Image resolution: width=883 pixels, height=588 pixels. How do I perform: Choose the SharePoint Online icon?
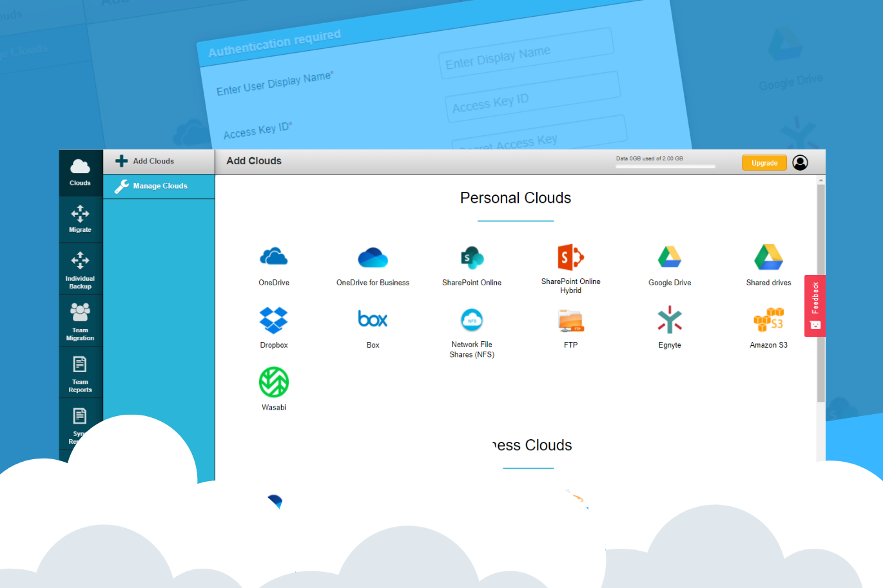tap(472, 258)
